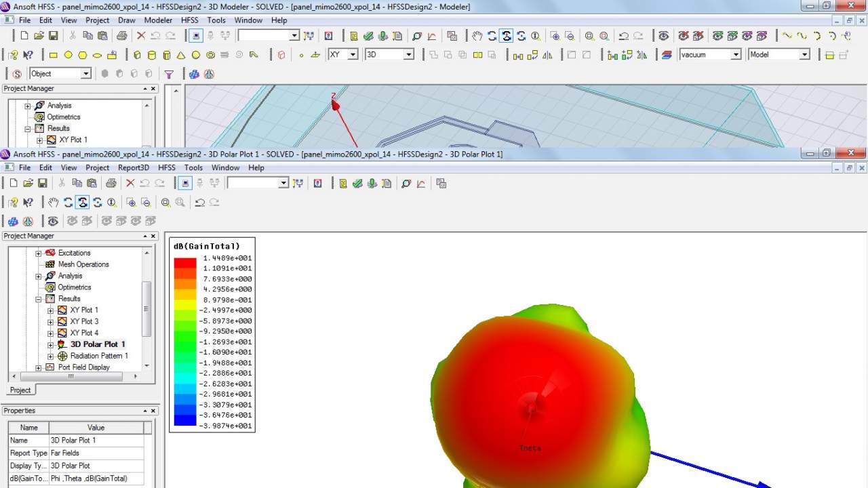Click Copy in the 3D Polar Plot toolbar

(77, 183)
